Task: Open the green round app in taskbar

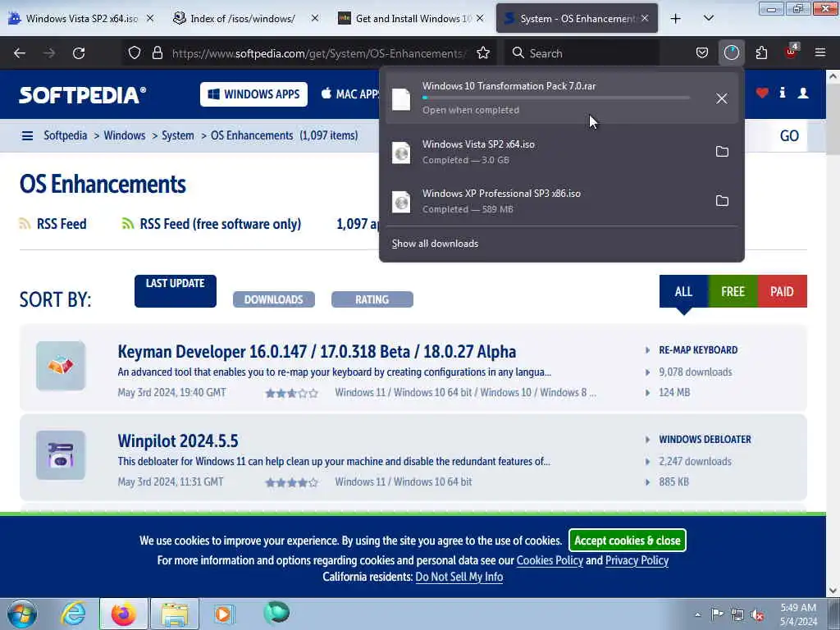Action: click(276, 613)
